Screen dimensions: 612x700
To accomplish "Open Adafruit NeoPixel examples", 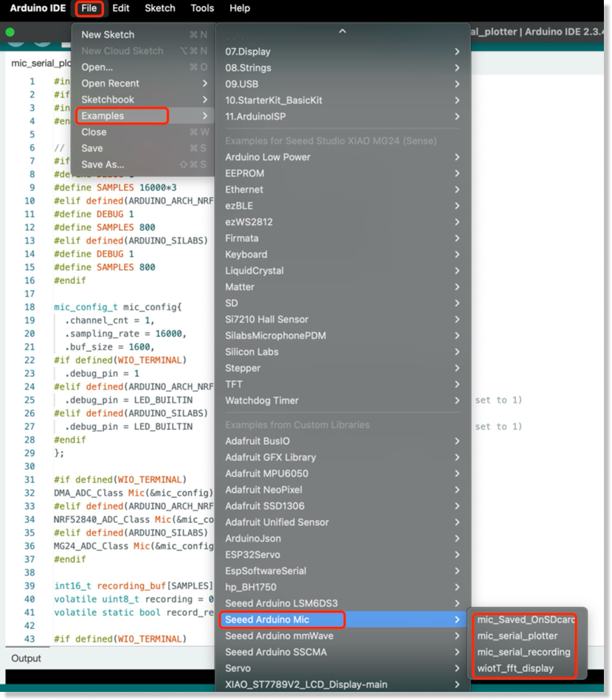I will coord(342,489).
